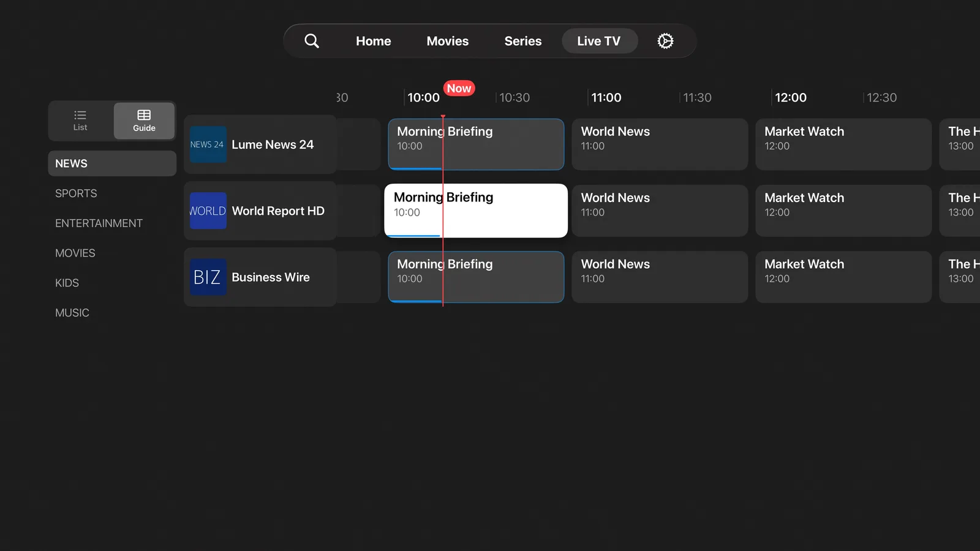Open the Series tab
The height and width of the screenshot is (551, 980).
(523, 41)
